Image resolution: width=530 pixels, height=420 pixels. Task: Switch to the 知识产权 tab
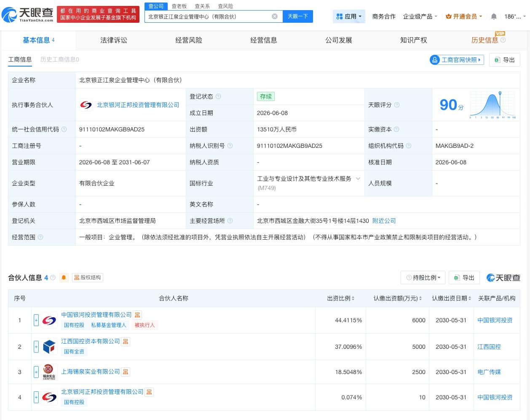click(414, 40)
